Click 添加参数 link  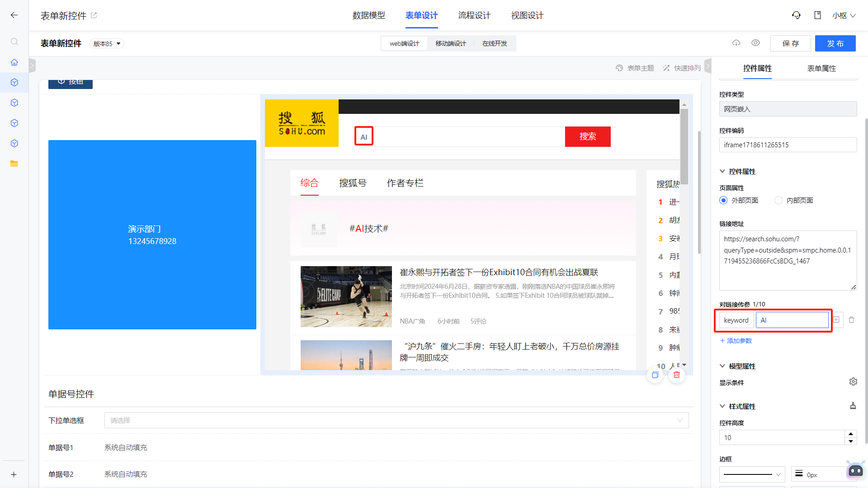tap(736, 341)
